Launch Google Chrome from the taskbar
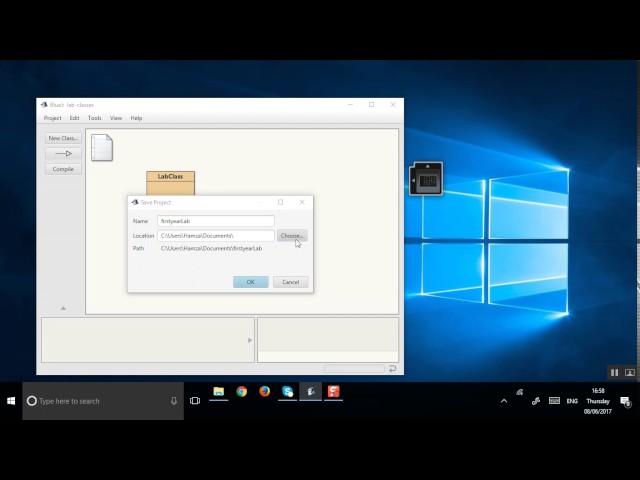640x480 pixels. 242,392
